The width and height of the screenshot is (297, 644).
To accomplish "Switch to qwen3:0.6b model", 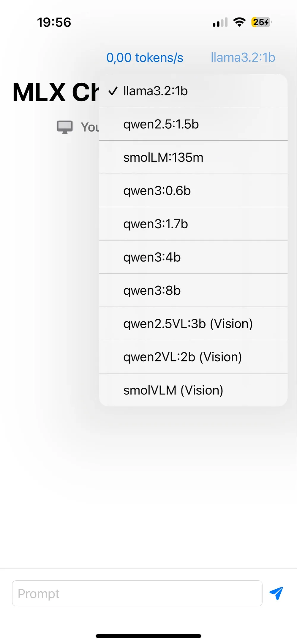I will click(x=193, y=191).
